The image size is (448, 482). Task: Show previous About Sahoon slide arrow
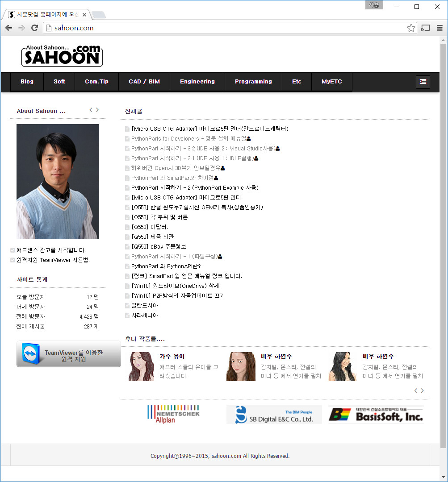coord(91,110)
